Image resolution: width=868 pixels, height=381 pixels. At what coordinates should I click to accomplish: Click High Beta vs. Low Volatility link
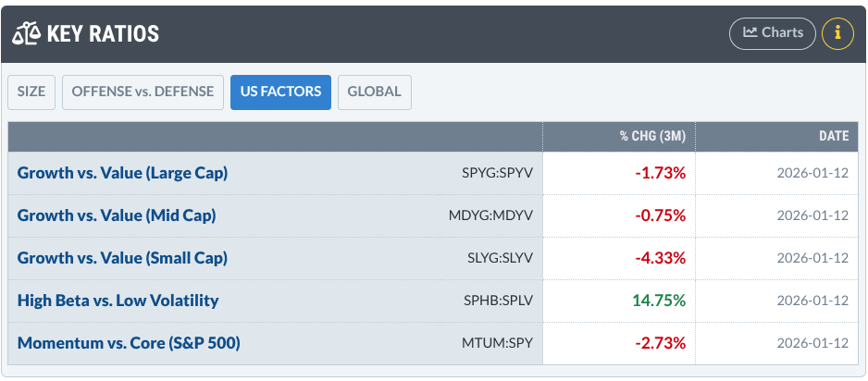pyautogui.click(x=118, y=301)
